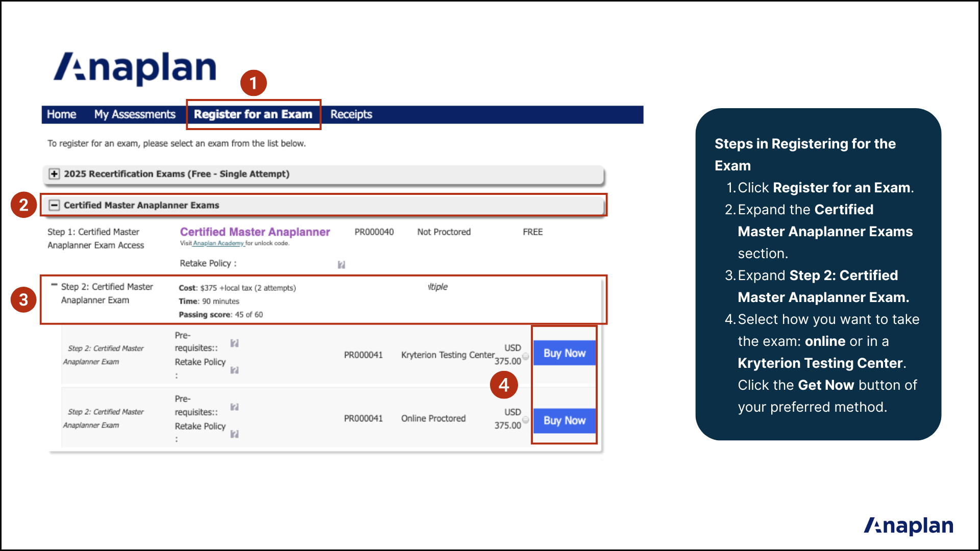Screen dimensions: 980x551
Task: Open Pre-requisites help icon in Online Proctored row
Action: click(x=234, y=407)
